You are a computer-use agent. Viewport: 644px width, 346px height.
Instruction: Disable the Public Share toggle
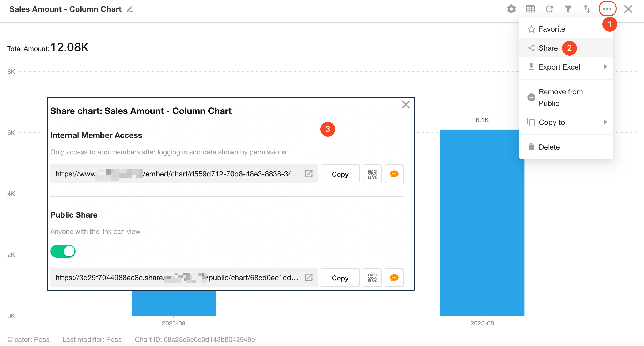63,251
